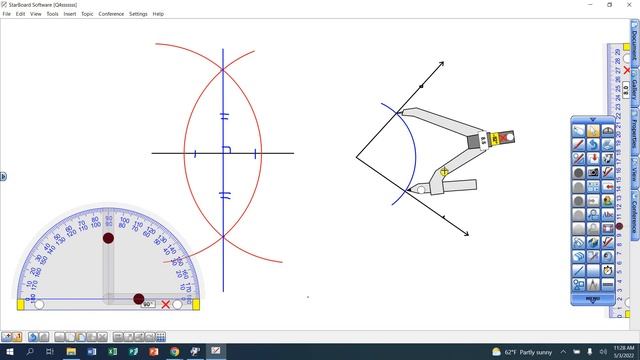Click the red down arrow icon
Viewport: 640px width, 360px height.
[x=593, y=159]
